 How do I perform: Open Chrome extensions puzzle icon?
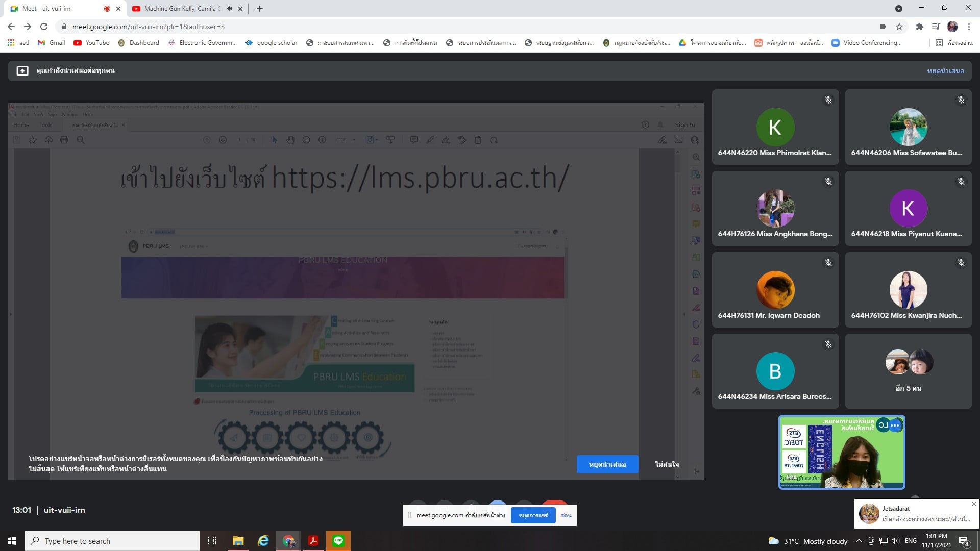tap(919, 27)
